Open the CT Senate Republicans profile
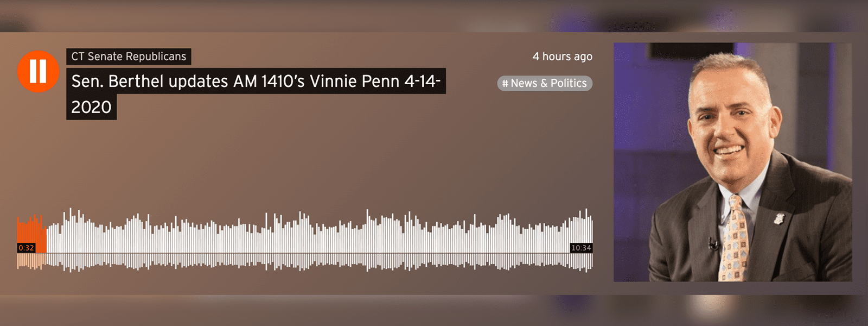The width and height of the screenshot is (868, 326). [x=129, y=57]
